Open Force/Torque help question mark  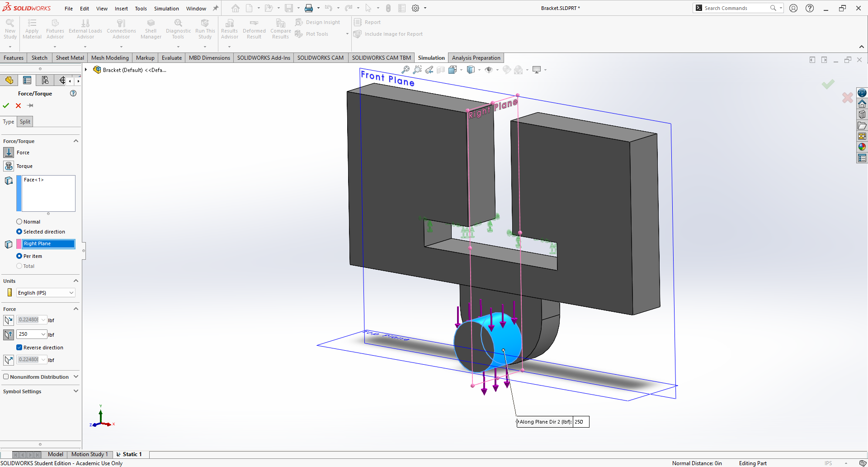pos(73,93)
